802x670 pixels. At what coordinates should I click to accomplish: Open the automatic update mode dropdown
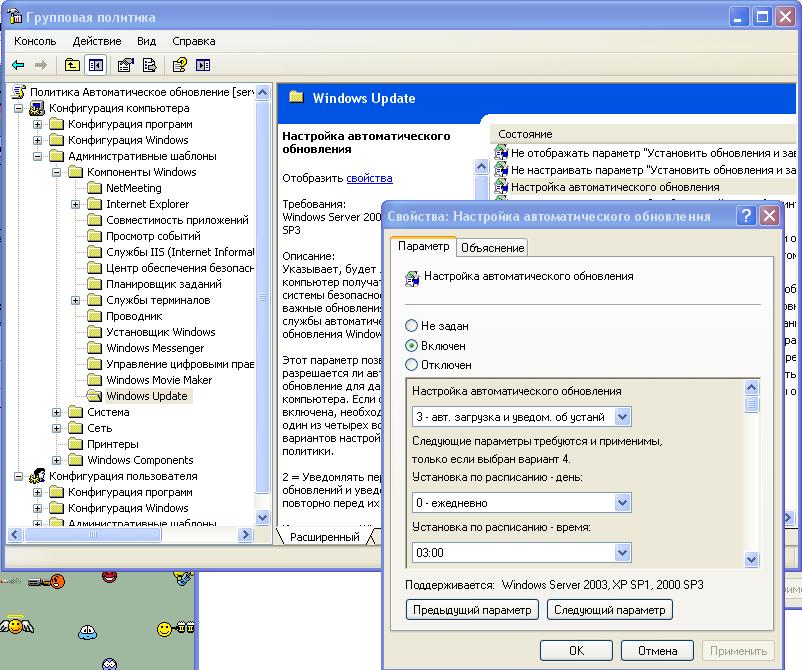pyautogui.click(x=622, y=417)
